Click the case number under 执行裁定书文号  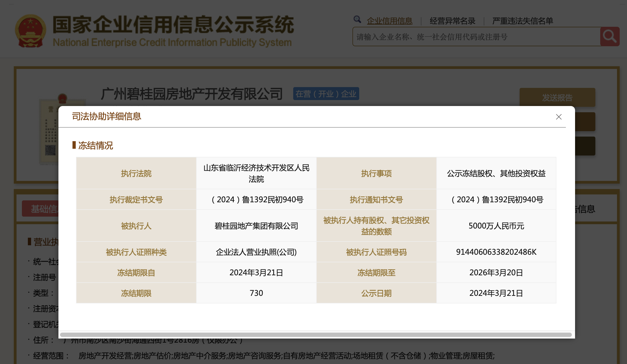pyautogui.click(x=256, y=200)
